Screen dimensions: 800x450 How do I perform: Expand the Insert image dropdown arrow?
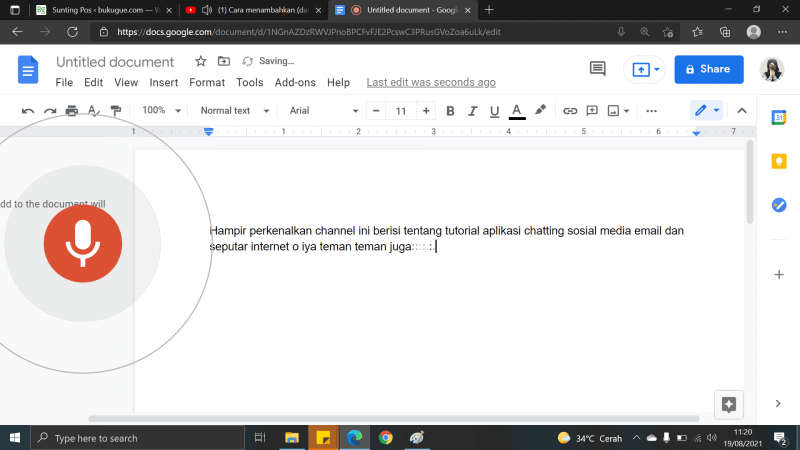(x=627, y=111)
